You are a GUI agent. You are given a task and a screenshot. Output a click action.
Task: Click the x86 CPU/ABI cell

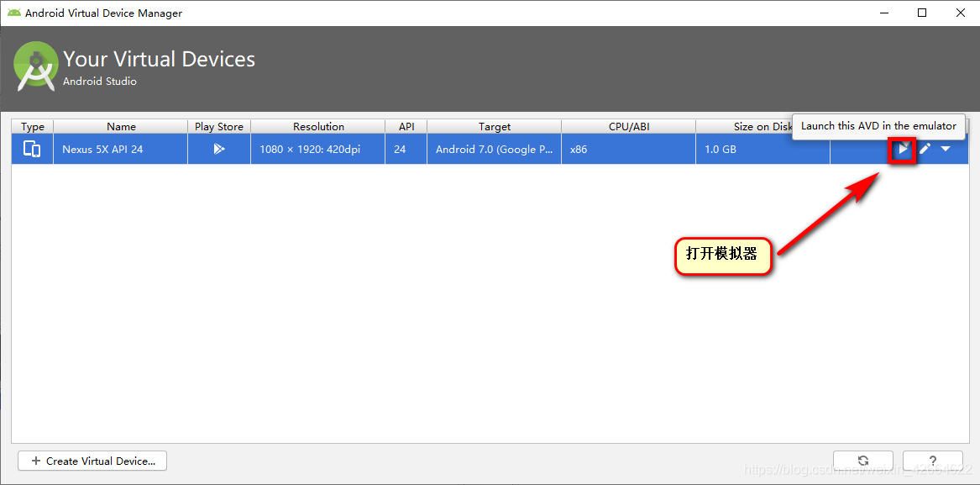[x=629, y=149]
